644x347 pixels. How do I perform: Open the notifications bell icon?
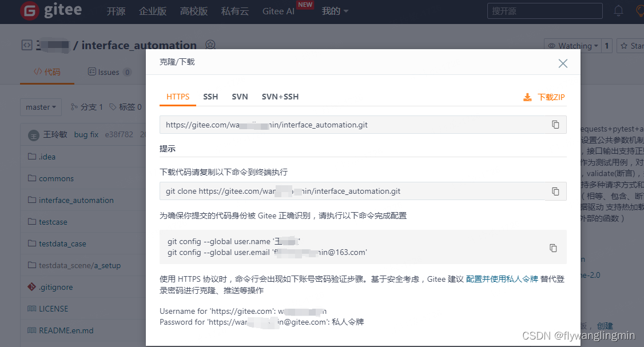(618, 11)
